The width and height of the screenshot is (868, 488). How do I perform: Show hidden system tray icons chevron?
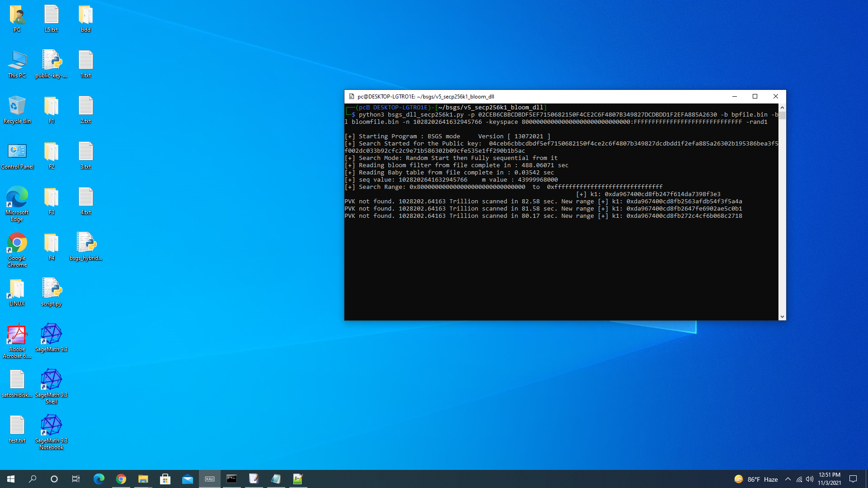(x=788, y=479)
